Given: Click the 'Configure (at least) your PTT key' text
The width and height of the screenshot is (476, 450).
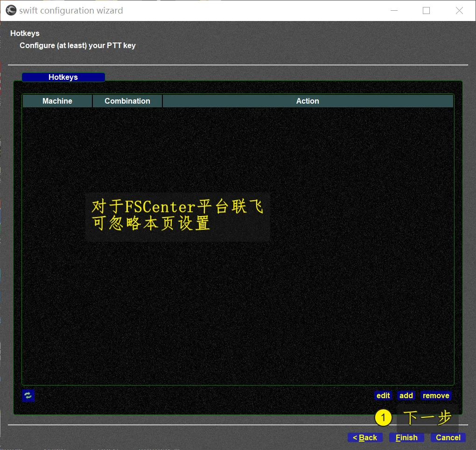Looking at the screenshot, I should (x=78, y=46).
